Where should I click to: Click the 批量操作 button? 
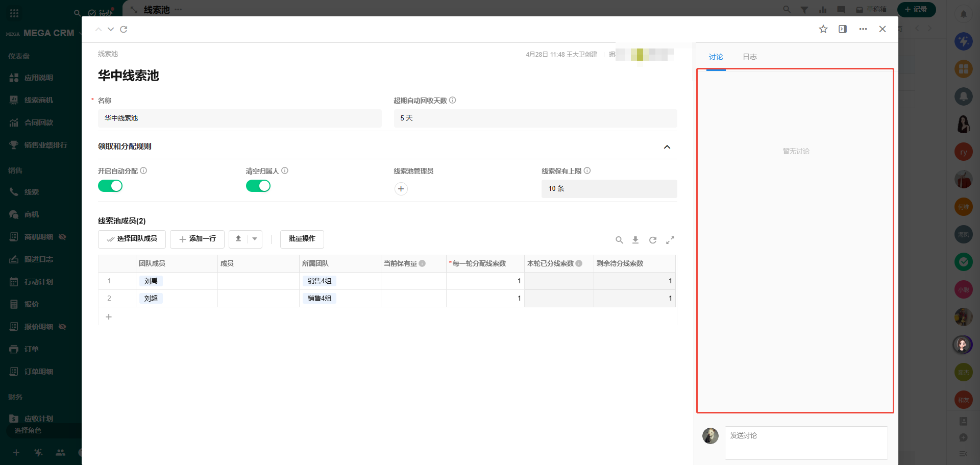coord(302,239)
